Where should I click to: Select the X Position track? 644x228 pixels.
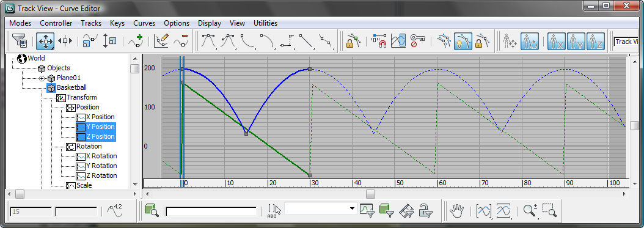click(100, 117)
